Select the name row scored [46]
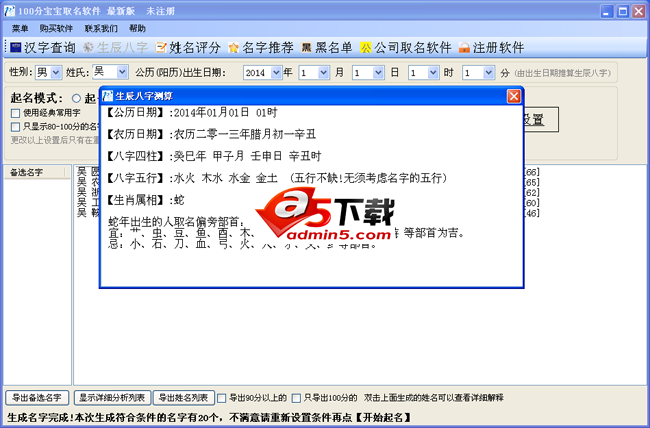 click(x=531, y=213)
